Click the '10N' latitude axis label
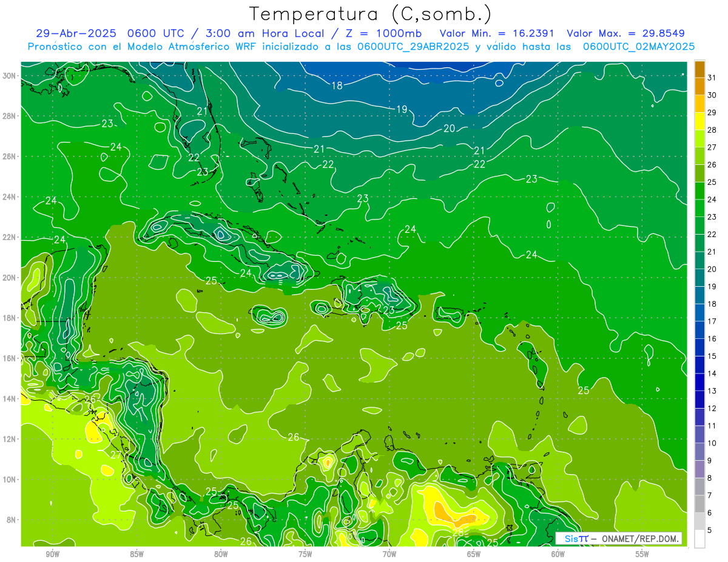This screenshot has height=562, width=728. [10, 480]
